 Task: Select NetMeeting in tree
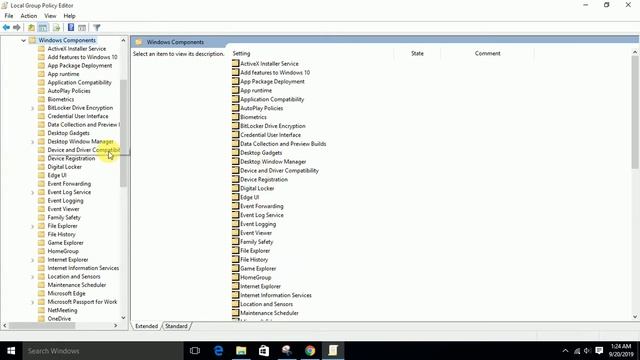click(62, 310)
